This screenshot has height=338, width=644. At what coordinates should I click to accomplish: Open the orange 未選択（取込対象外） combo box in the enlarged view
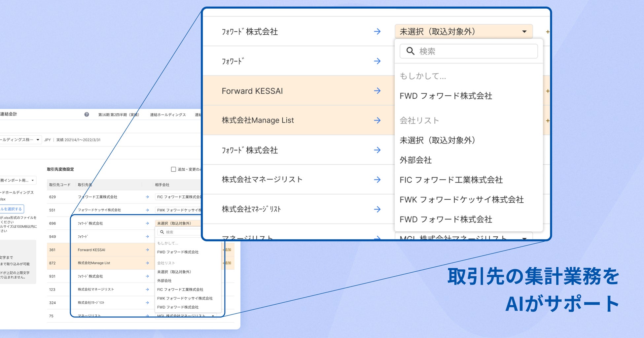click(x=463, y=31)
